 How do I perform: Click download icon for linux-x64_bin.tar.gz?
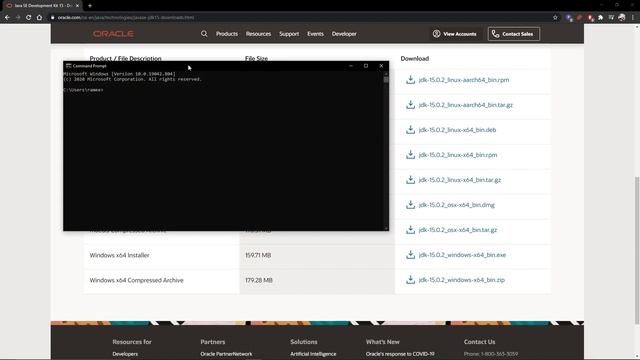[x=410, y=180]
